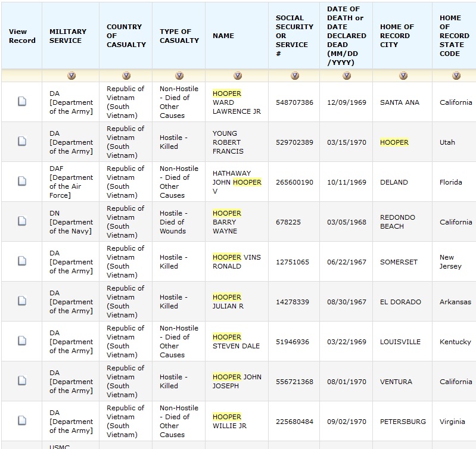Image resolution: width=476 pixels, height=449 pixels.
Task: Open the Hooper Barry Wayne record icon
Action: coord(22,222)
